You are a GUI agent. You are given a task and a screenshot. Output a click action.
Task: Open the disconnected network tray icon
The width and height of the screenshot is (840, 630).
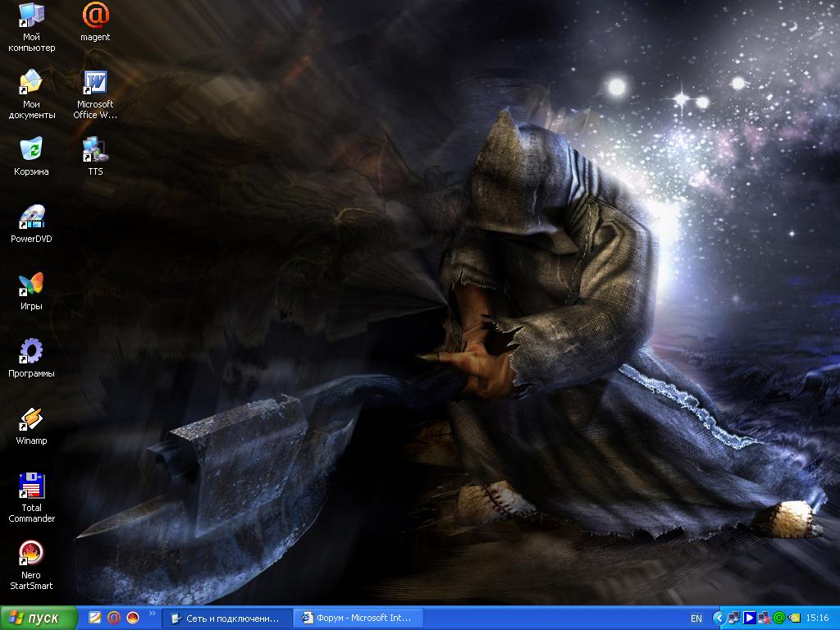764,619
